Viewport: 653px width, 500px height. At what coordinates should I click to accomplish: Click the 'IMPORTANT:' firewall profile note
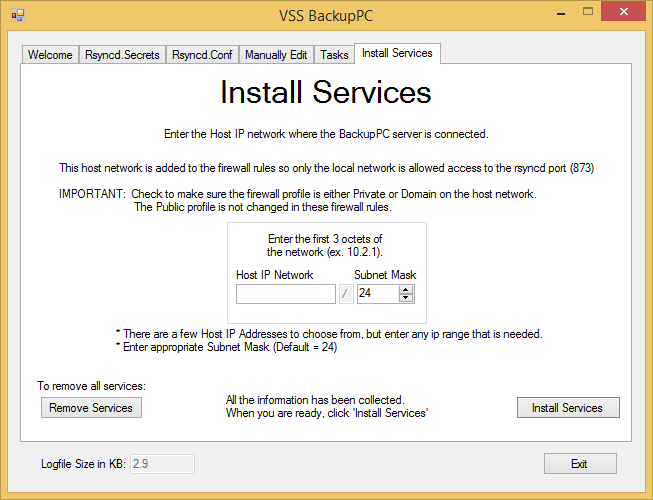point(297,194)
